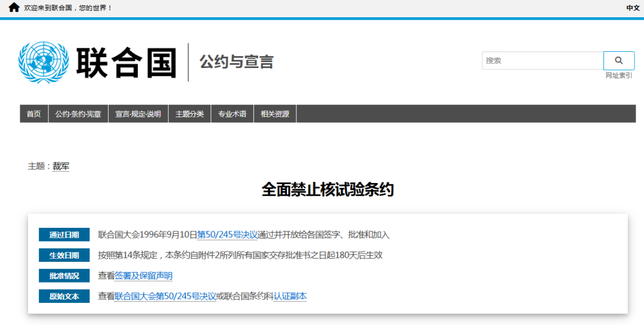Click the home icon in top bar
644x325 pixels.
point(14,7)
